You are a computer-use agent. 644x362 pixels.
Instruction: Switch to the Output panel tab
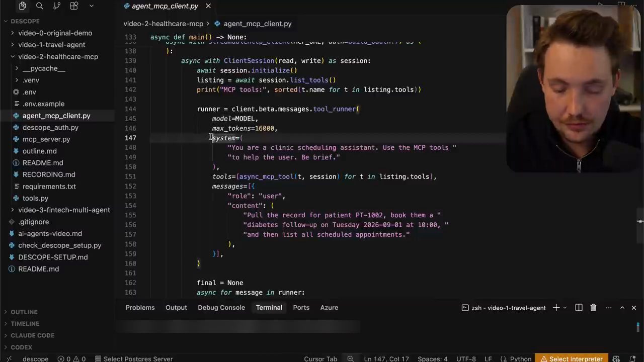click(176, 308)
